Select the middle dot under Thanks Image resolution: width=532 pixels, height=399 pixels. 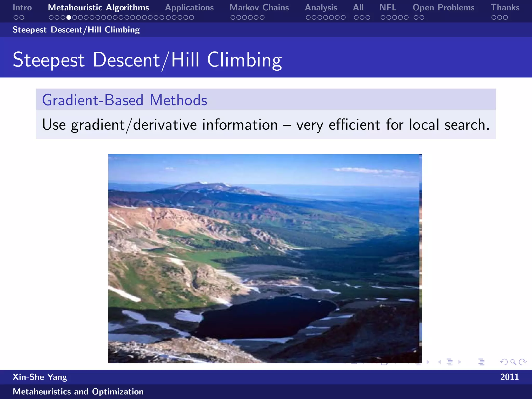(500, 17)
